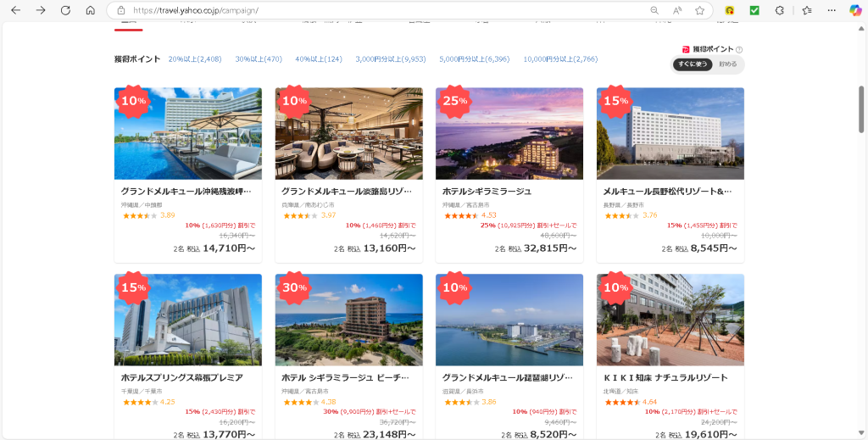
Task: Open the browser Settings and more menu
Action: coord(831,10)
